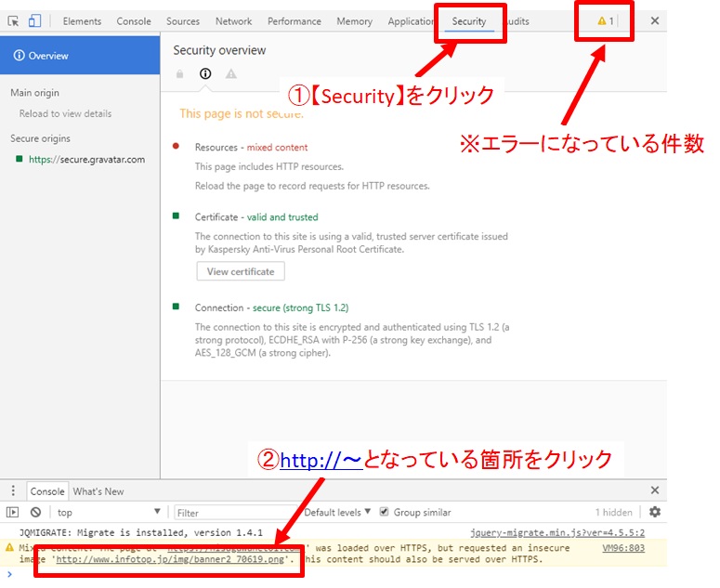
Task: Select Overview in the security sidebar
Action: click(80, 56)
